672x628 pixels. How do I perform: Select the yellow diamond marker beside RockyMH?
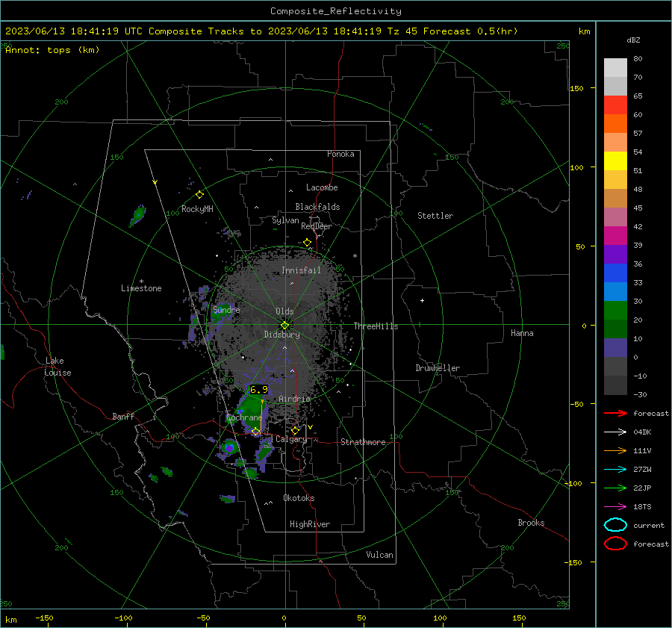coord(199,195)
